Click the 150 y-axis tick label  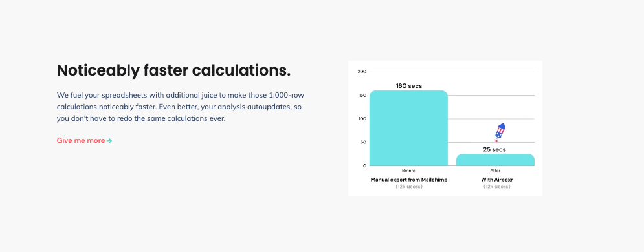(362, 96)
